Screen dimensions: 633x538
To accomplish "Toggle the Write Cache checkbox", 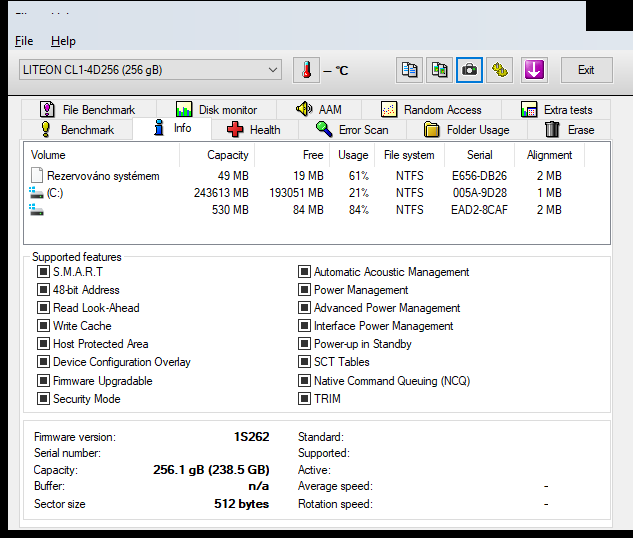I will 43,325.
